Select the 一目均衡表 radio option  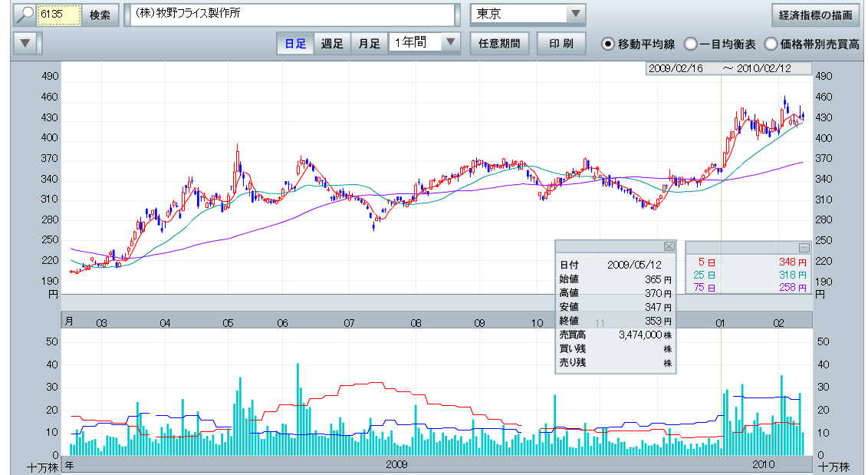point(690,44)
